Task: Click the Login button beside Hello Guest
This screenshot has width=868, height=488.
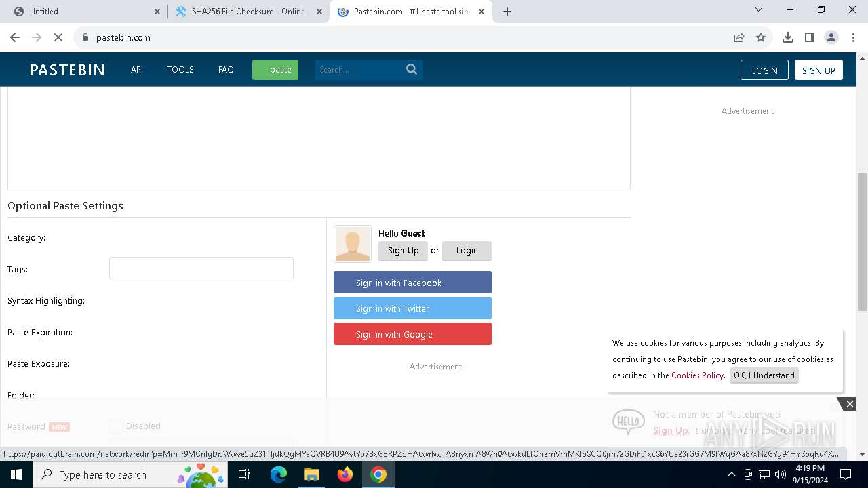Action: click(467, 251)
